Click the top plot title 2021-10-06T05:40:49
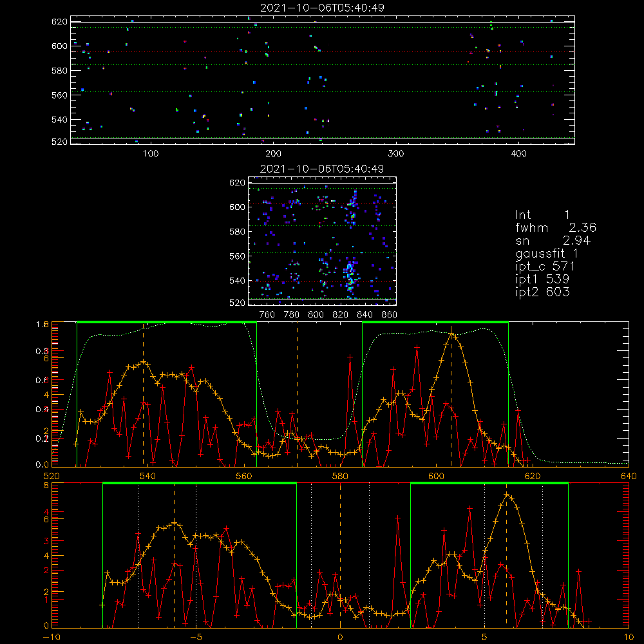Viewport: 644px width, 644px height. (x=322, y=8)
